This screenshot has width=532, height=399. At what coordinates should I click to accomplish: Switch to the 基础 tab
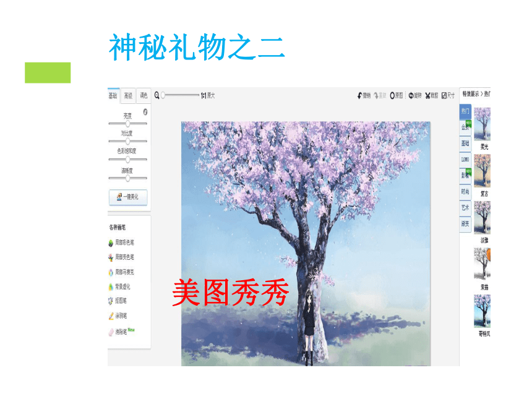113,96
